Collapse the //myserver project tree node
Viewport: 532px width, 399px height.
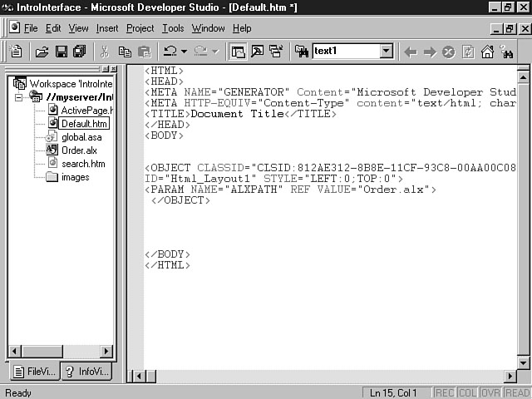click(x=20, y=97)
